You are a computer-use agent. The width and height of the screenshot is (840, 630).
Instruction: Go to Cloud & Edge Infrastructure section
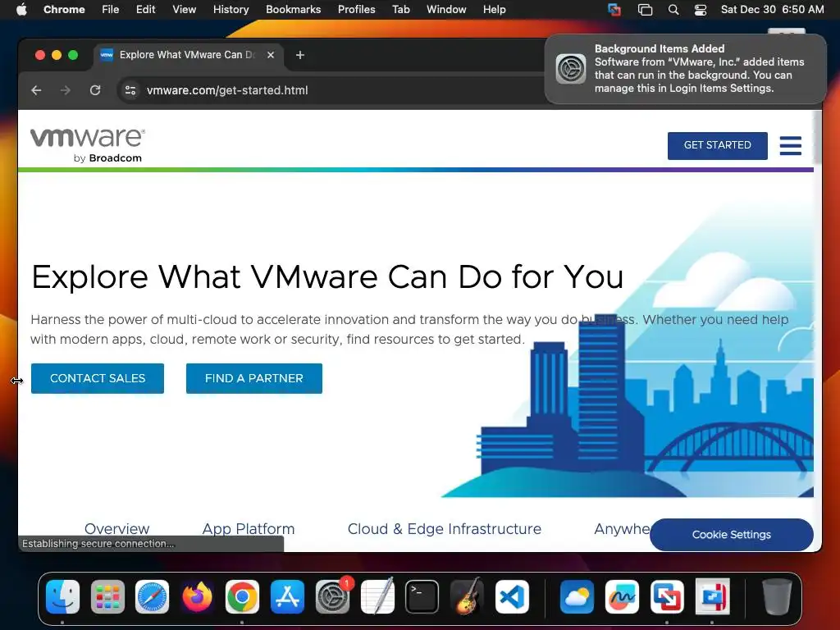[444, 529]
